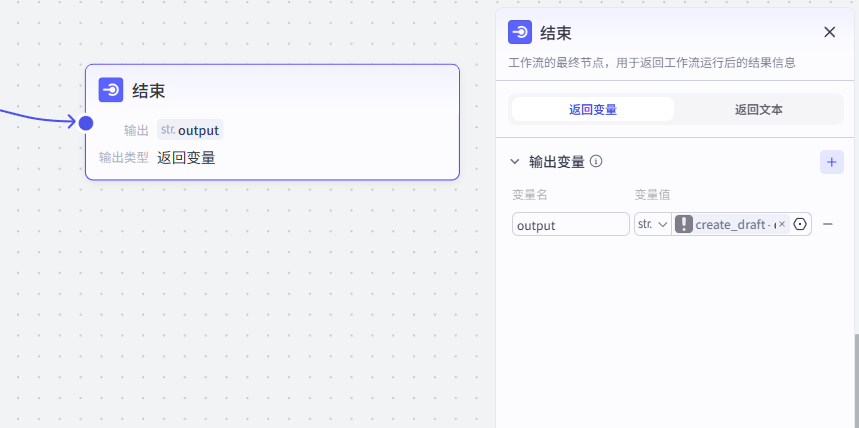Click the create_draft warning icon
The height and width of the screenshot is (428, 859).
pyautogui.click(x=684, y=224)
